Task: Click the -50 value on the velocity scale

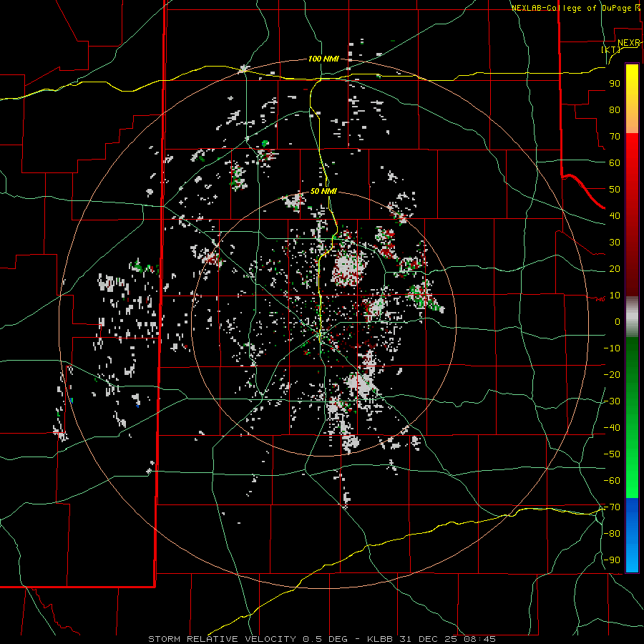Action: tap(612, 454)
